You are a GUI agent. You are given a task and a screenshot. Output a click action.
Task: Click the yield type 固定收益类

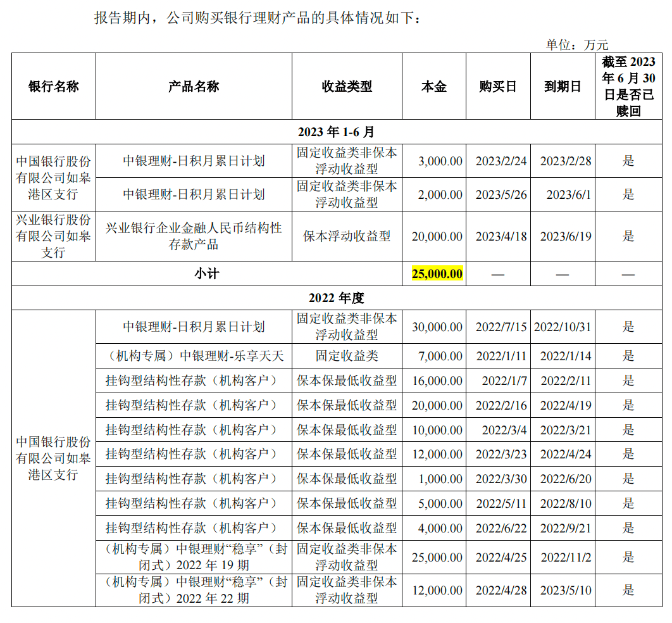click(x=347, y=356)
